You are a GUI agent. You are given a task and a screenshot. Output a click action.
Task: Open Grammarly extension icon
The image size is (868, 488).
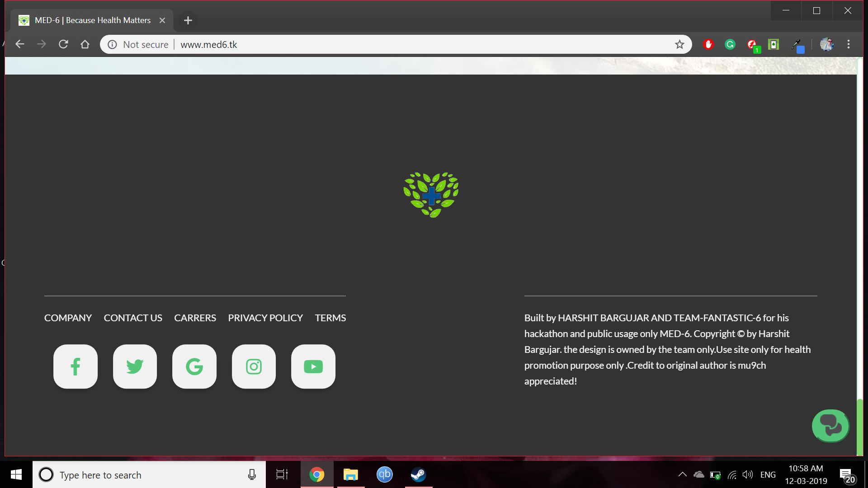730,44
